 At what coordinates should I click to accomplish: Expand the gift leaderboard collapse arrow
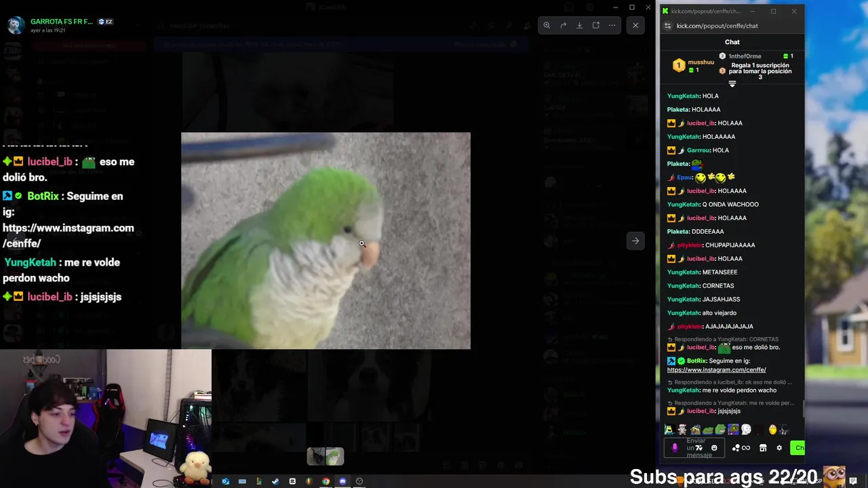(732, 84)
